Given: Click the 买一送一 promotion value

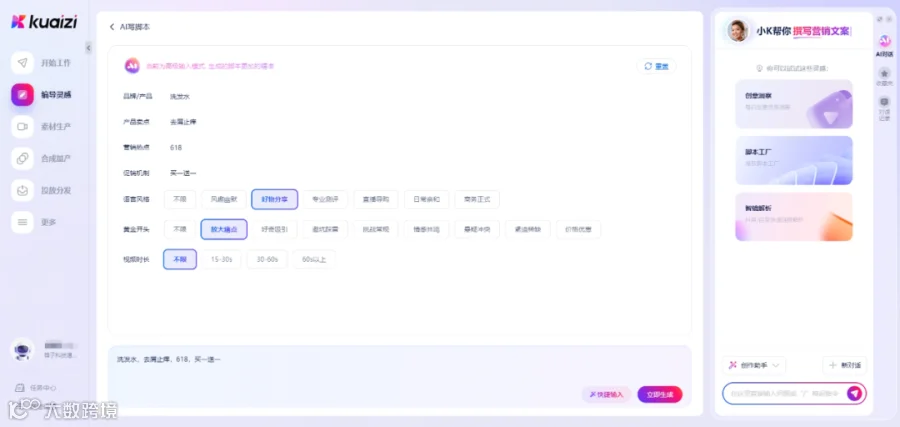Looking at the screenshot, I should 183,173.
